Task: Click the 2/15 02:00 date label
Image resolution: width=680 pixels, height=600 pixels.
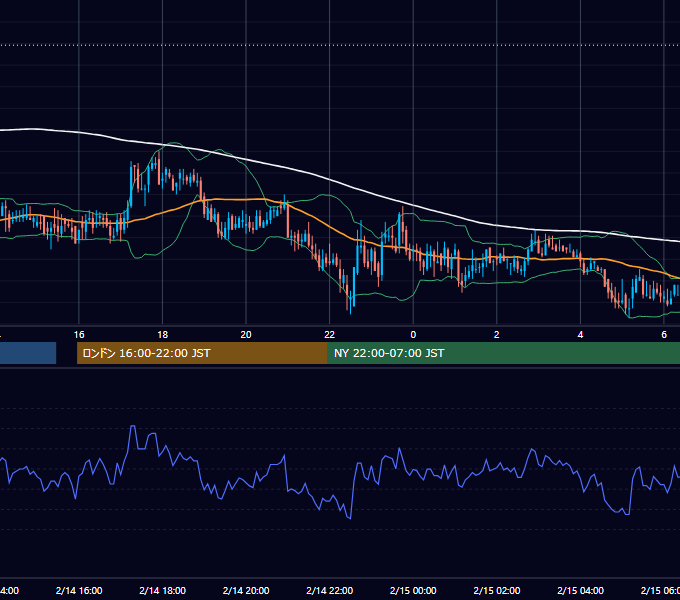Action: [497, 590]
